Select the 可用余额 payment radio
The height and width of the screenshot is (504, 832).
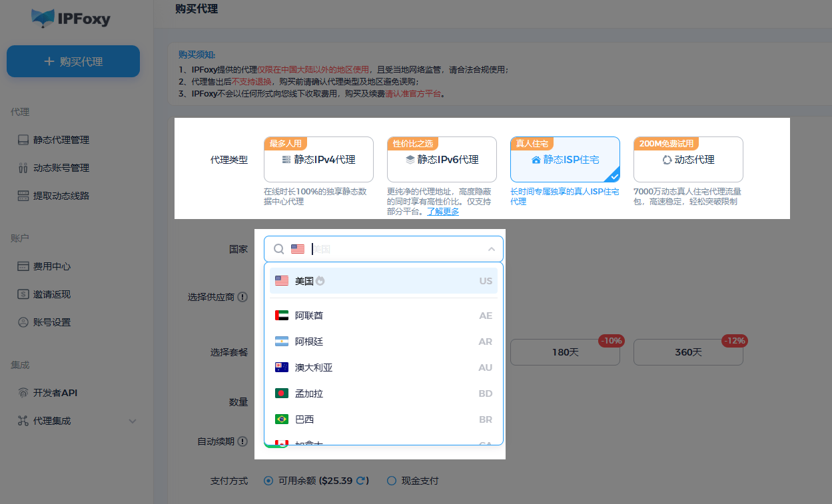(268, 480)
